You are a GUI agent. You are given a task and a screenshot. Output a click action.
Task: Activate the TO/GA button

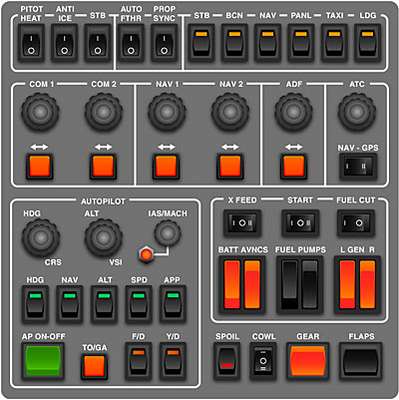click(x=94, y=366)
